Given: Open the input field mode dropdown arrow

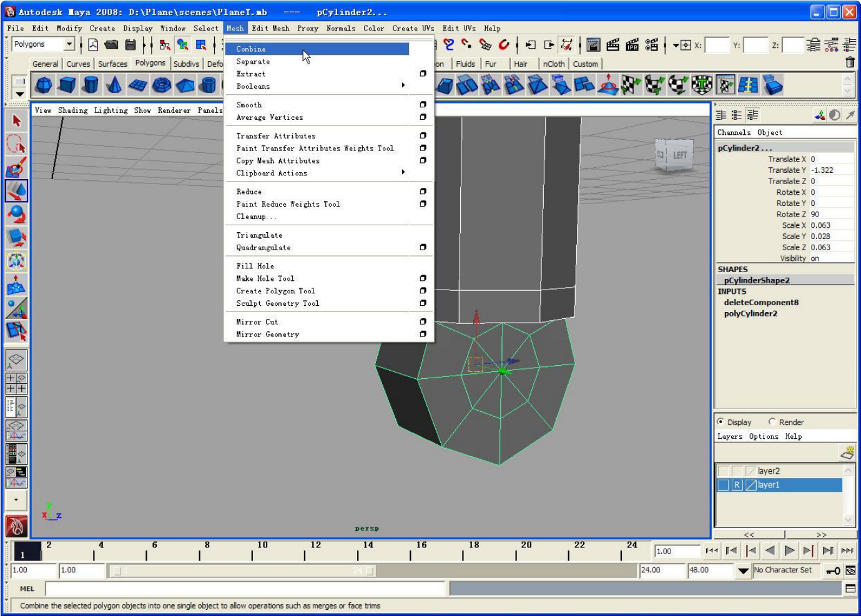Looking at the screenshot, I should tap(676, 45).
